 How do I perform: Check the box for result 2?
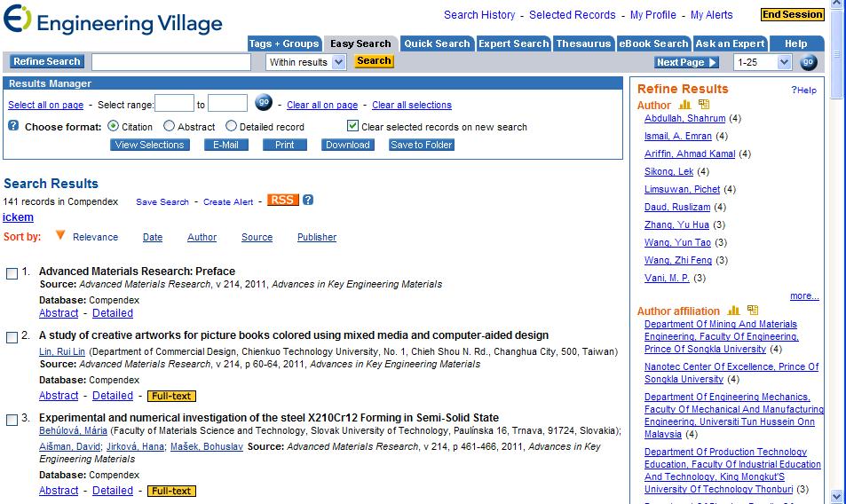point(12,337)
